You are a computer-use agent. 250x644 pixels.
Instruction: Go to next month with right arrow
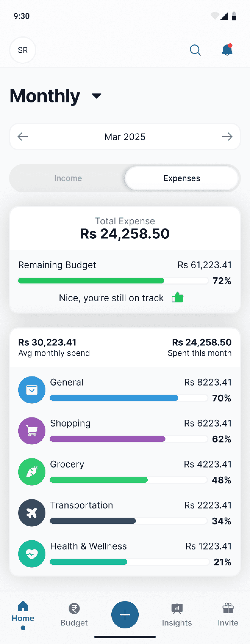point(227,137)
